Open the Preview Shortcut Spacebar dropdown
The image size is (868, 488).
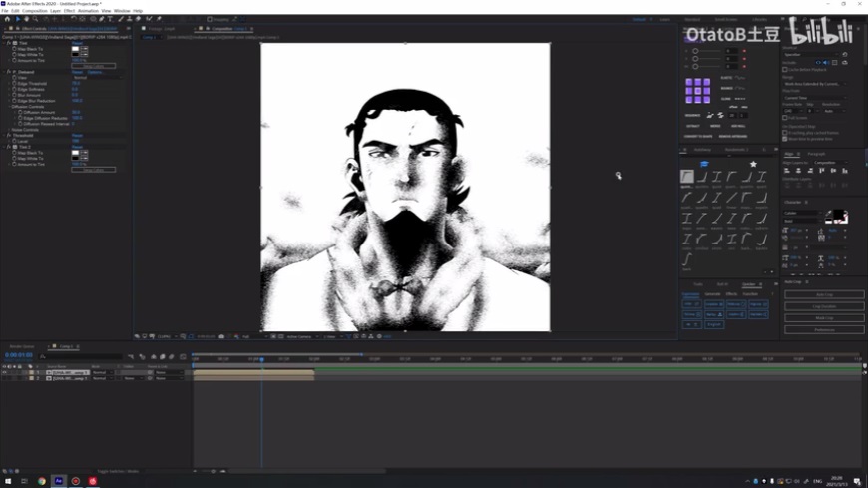coord(811,54)
